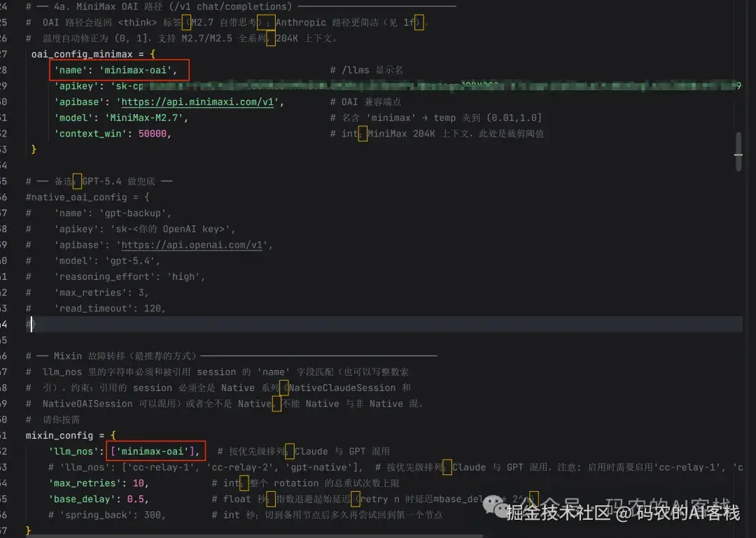Click the 'max_retries': 10 value in mixin_config
Screen dimensions: 756x538
click(139, 483)
